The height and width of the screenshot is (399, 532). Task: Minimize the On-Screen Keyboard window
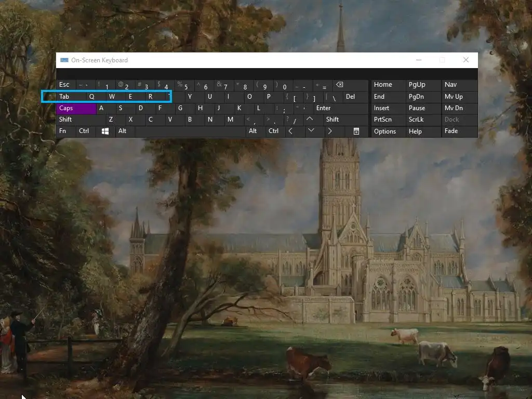[x=419, y=60]
